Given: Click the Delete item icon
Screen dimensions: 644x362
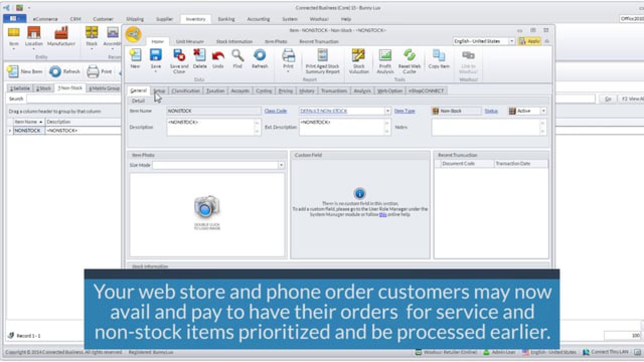Looking at the screenshot, I should tap(198, 59).
